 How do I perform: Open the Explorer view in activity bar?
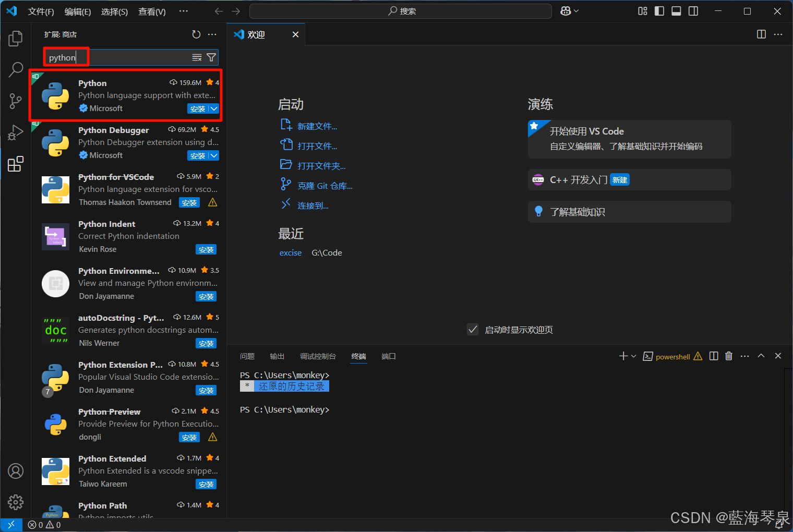(x=16, y=39)
